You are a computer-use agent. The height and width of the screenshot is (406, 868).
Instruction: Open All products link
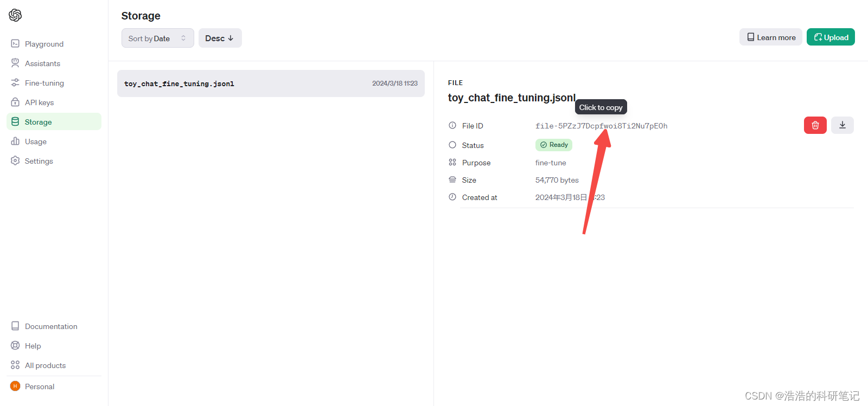point(54,365)
